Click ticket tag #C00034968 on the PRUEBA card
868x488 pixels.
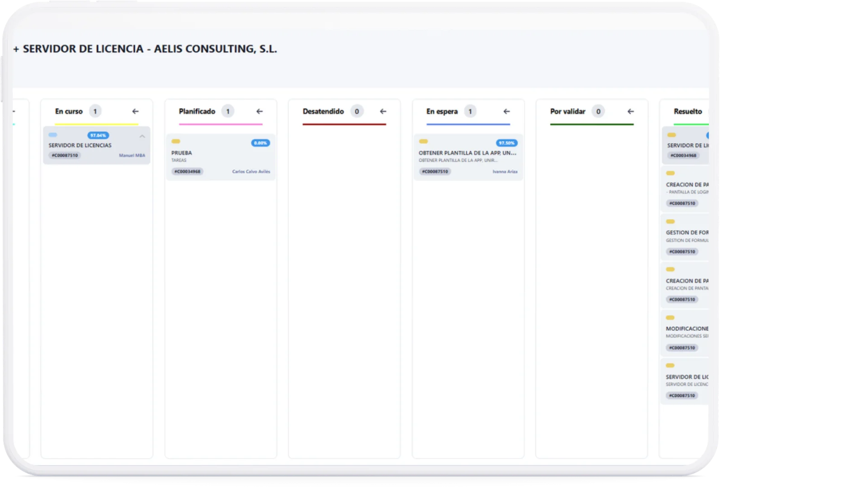(x=188, y=171)
